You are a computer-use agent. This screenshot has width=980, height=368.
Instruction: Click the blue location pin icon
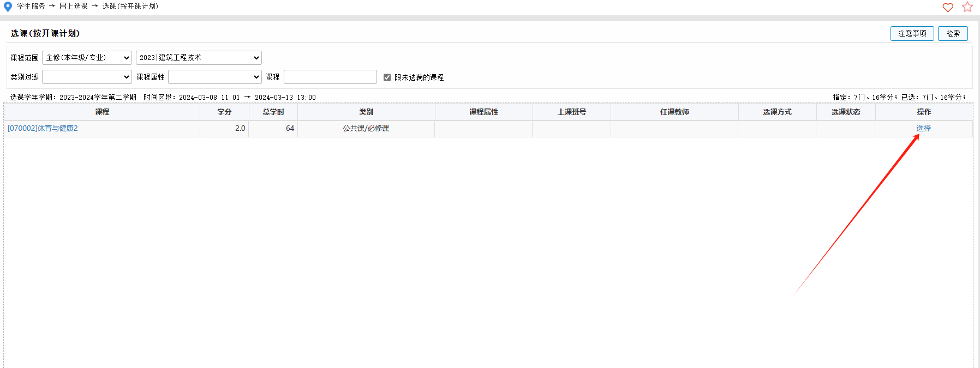tap(8, 7)
